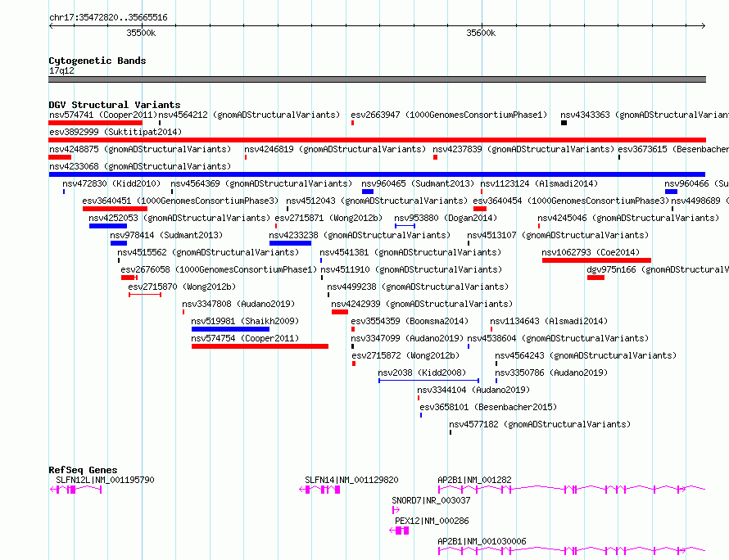Image resolution: width=729 pixels, height=560 pixels.
Task: Select the esv3658101 (Besenbacher2015) label
Action: [488, 407]
